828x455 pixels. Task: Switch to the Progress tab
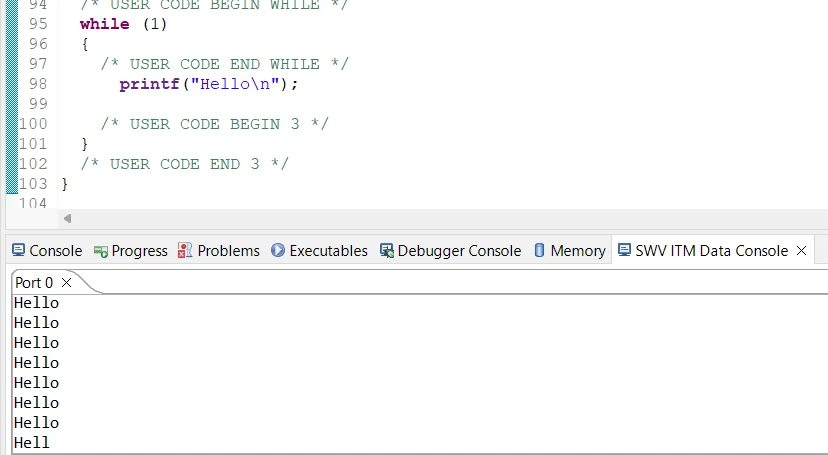pyautogui.click(x=130, y=251)
